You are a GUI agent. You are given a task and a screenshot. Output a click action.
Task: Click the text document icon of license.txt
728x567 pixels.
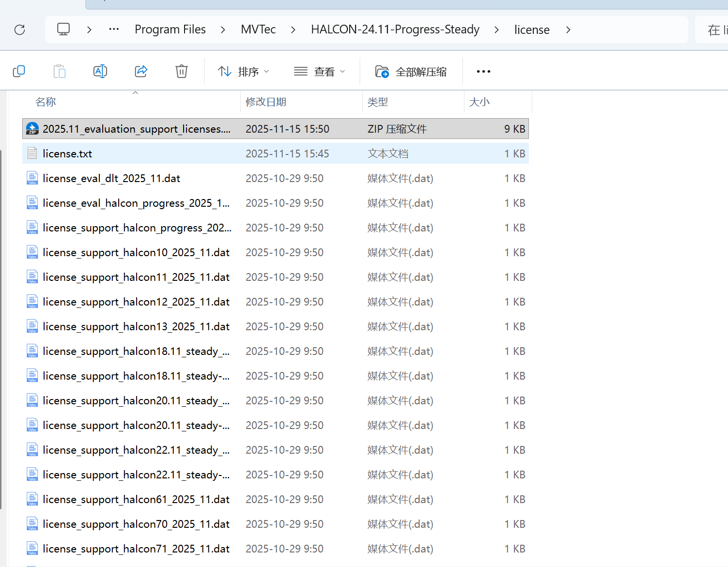(x=32, y=153)
